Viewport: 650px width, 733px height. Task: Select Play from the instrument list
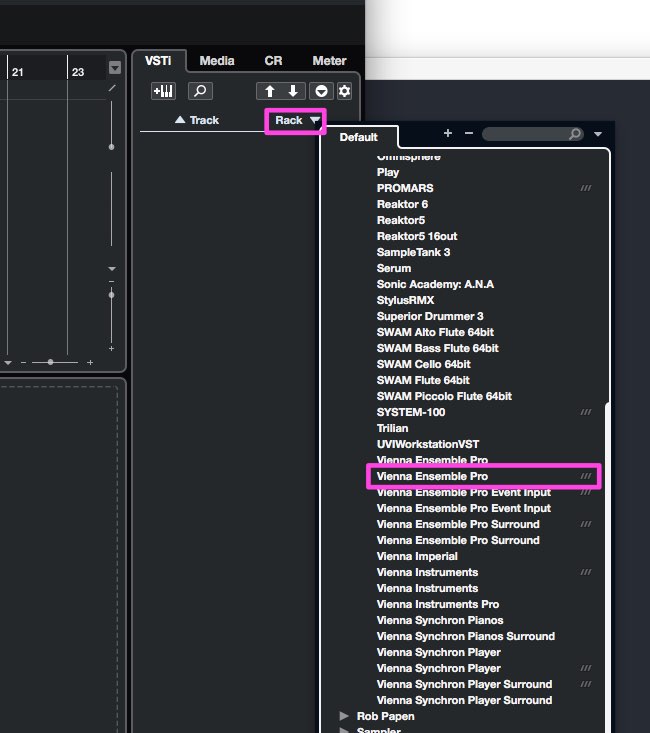[x=388, y=172]
